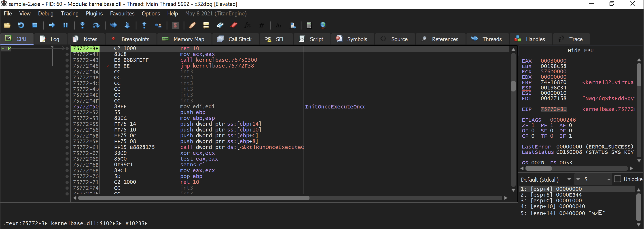Open the Labels tag icon

coord(220,25)
